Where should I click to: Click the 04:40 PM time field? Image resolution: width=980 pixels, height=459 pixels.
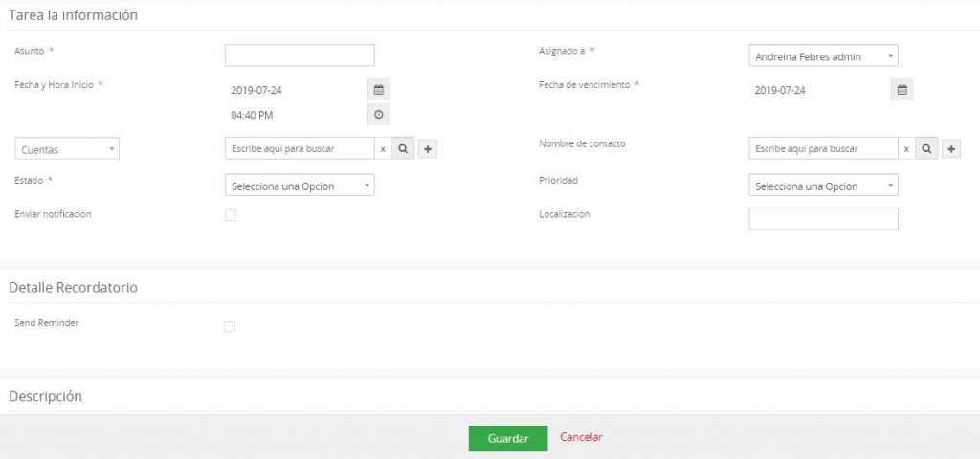pyautogui.click(x=295, y=115)
